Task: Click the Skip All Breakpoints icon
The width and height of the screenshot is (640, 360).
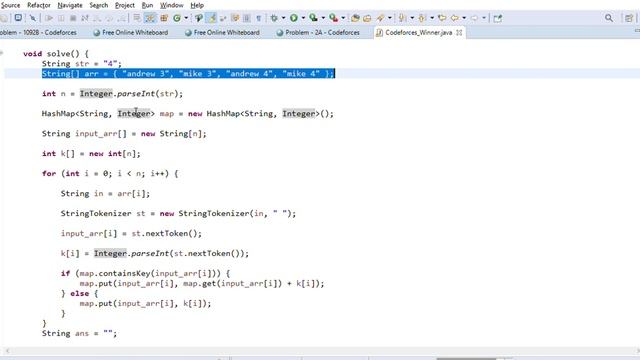Action: [33, 18]
